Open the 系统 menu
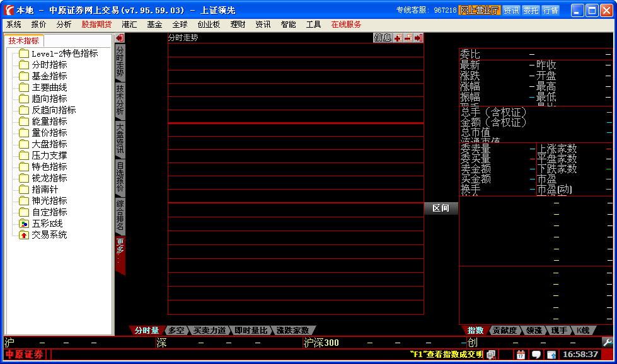 (14, 25)
